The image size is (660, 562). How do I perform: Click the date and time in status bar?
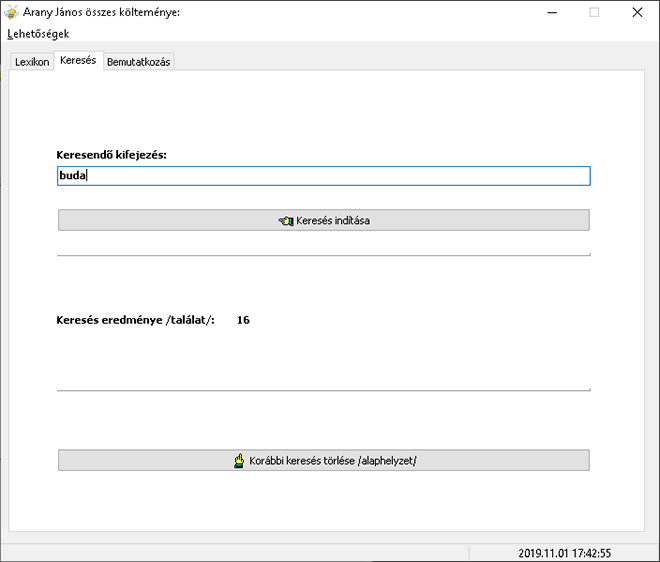click(564, 553)
